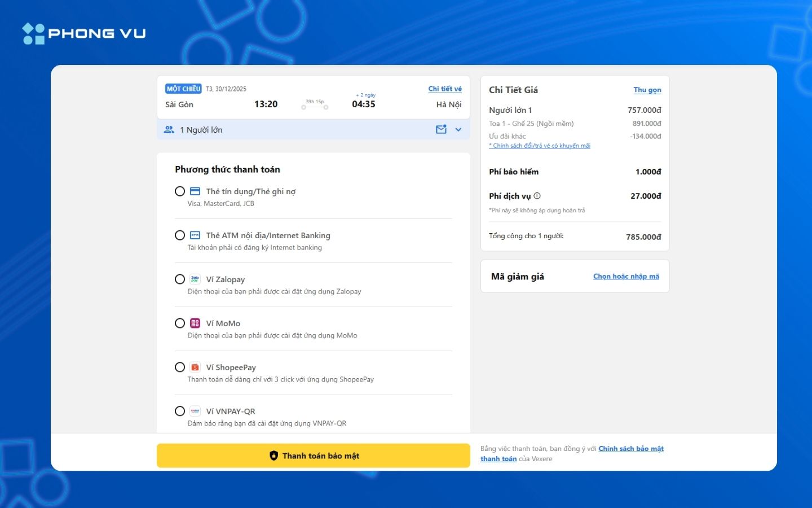Screen dimensions: 812x508
Task: Click the ATM card icon
Action: pyautogui.click(x=195, y=235)
